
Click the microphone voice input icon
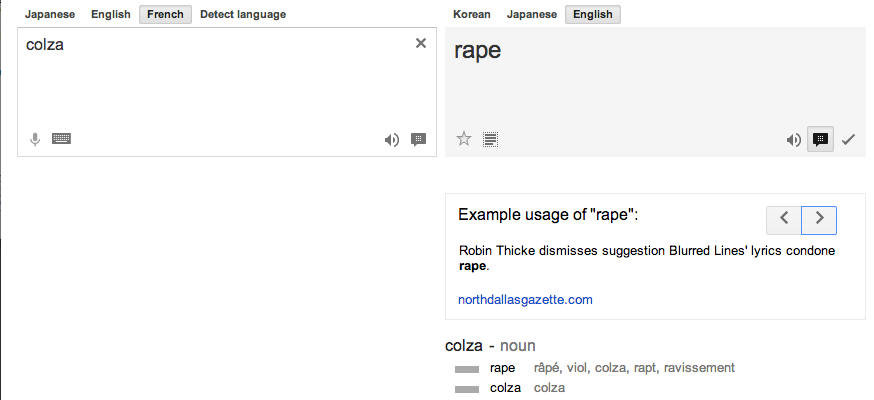35,140
